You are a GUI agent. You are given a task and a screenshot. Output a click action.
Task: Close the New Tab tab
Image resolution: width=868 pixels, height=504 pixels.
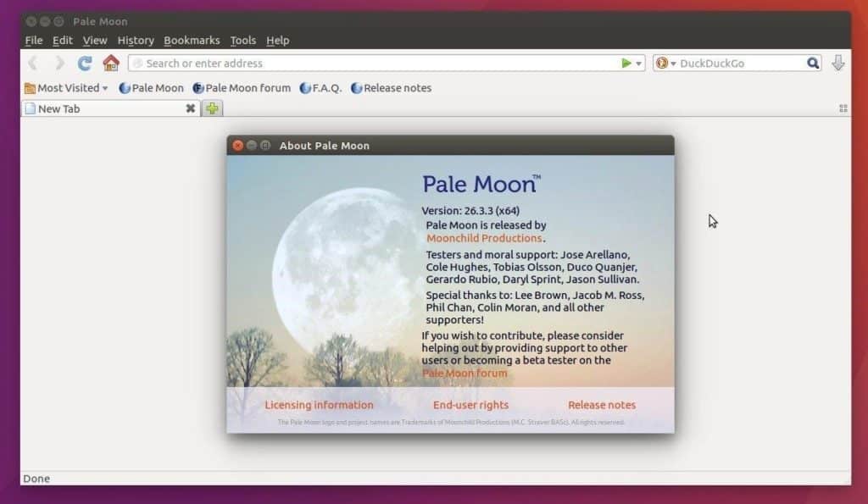point(191,108)
